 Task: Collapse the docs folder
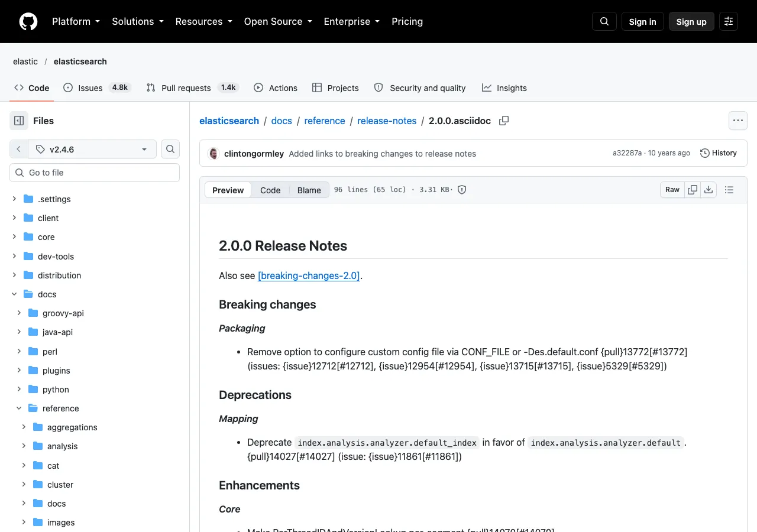tap(14, 294)
